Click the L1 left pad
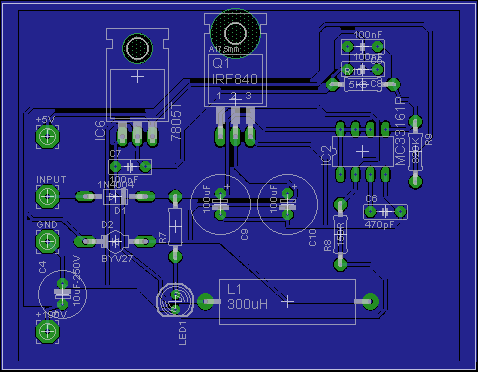Screen dimensions: 478x372 (x=205, y=302)
